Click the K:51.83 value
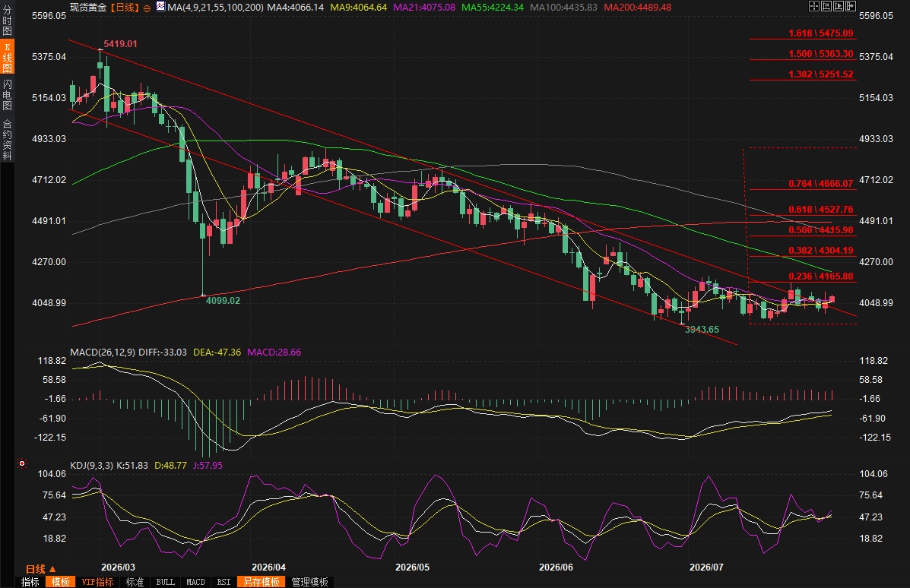Screen dimensions: 910x588 click(132, 465)
